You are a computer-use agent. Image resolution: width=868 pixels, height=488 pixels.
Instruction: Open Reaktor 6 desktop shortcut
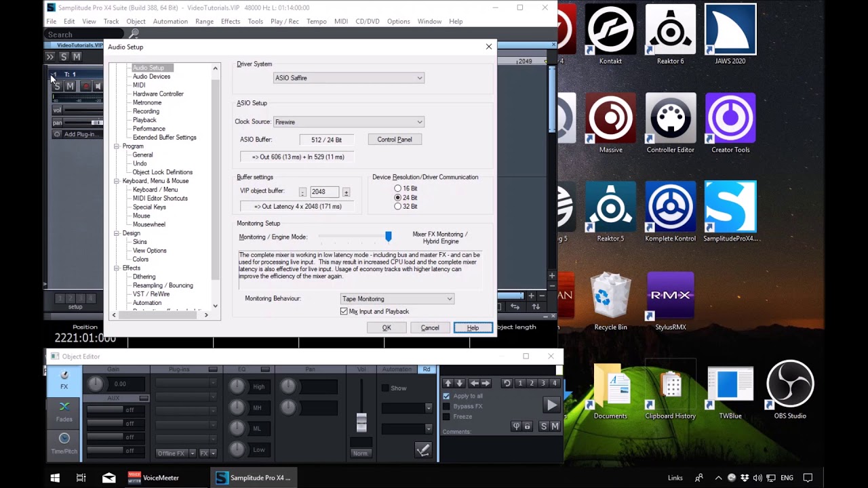click(670, 34)
